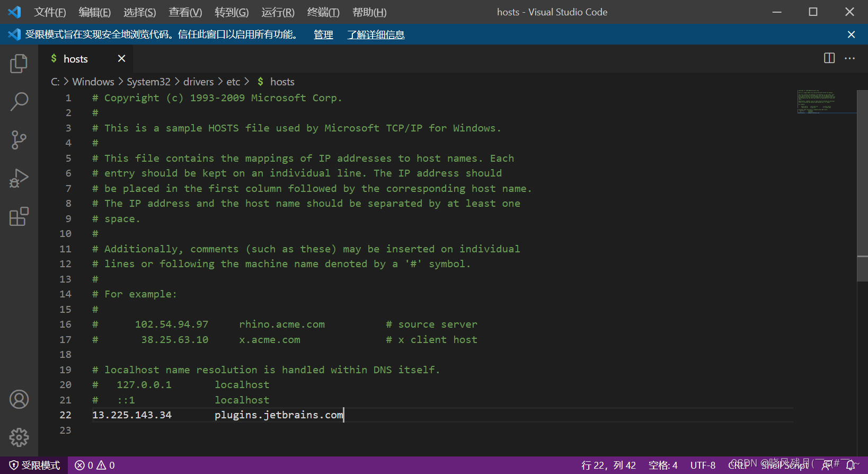Expand the Windows breadcrumb segment

[x=93, y=82]
